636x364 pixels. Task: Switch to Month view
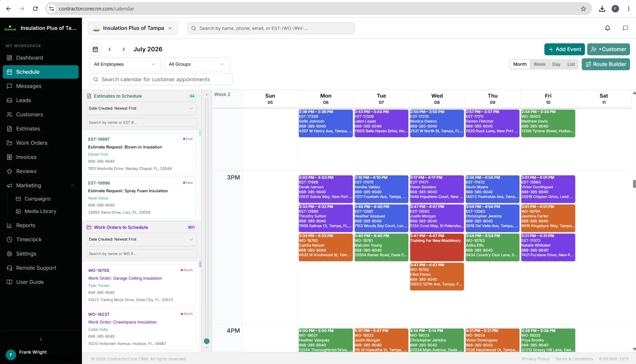tap(520, 64)
